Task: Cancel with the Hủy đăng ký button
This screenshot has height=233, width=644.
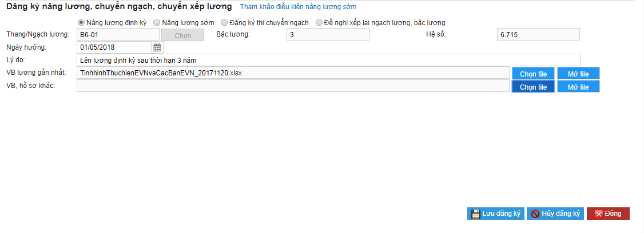Action: 555,214
